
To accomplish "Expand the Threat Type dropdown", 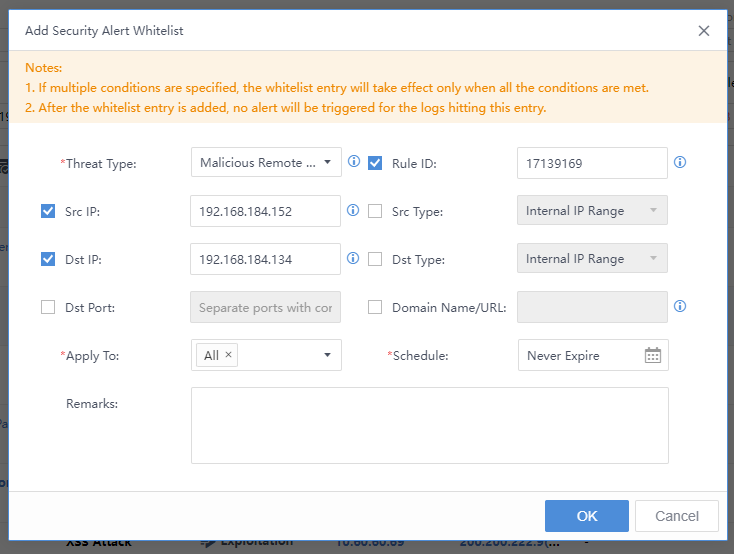I will pyautogui.click(x=266, y=162).
